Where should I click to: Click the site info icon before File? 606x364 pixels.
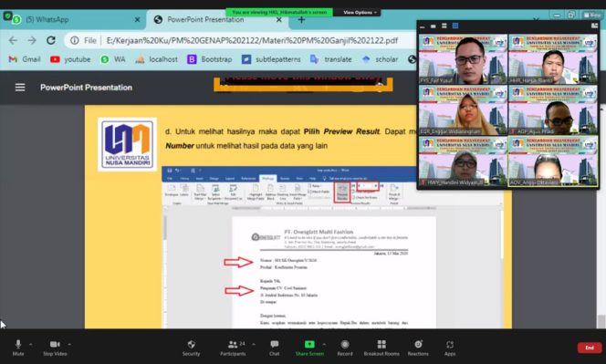[75, 40]
